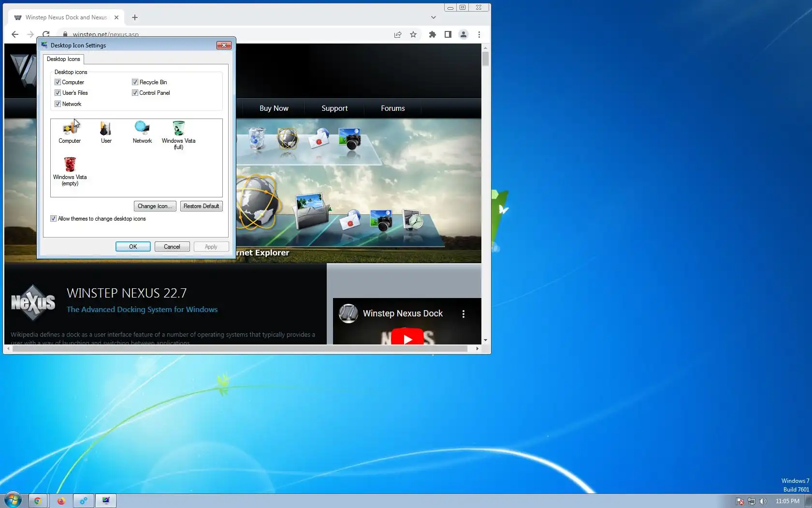
Task: Open the YouTube video's three-dot options
Action: tap(464, 314)
